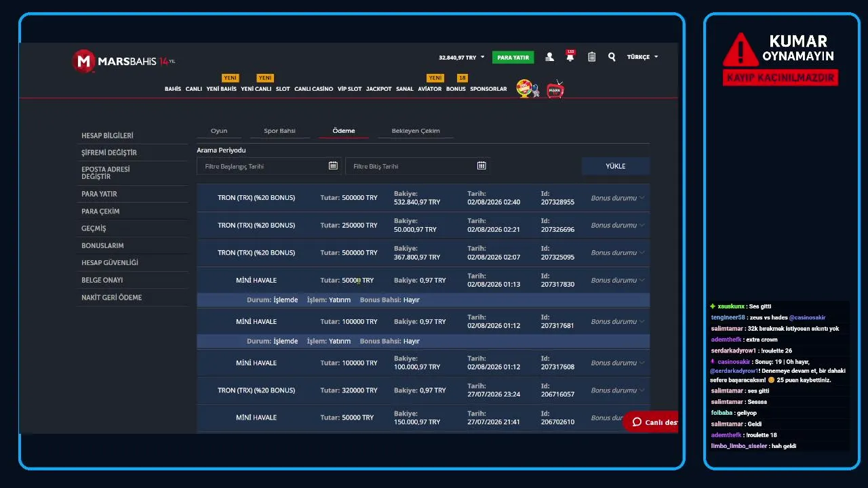The image size is (868, 488).
Task: Expand Bonus durumu for Id 206716057
Action: pyautogui.click(x=617, y=390)
